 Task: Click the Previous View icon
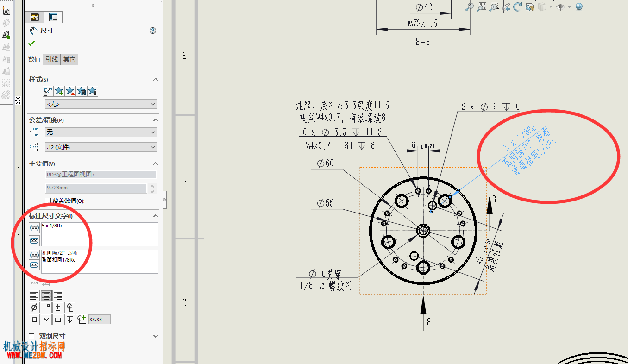(x=506, y=6)
